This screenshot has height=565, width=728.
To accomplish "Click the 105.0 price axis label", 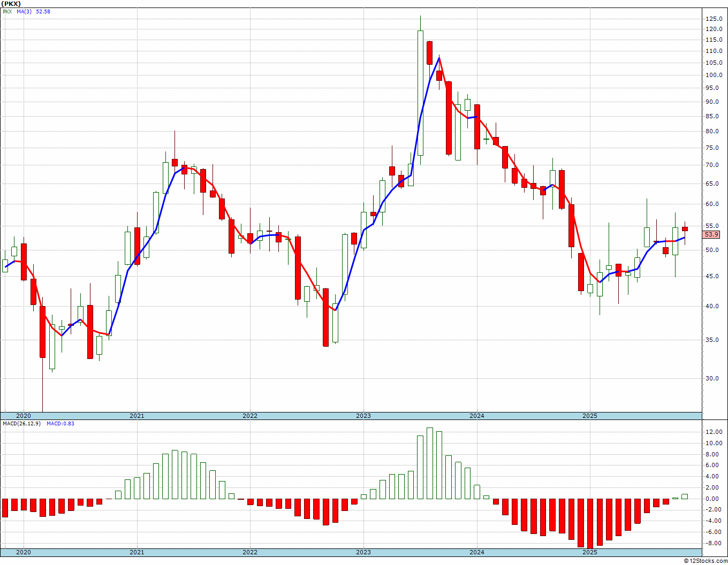I will click(714, 63).
